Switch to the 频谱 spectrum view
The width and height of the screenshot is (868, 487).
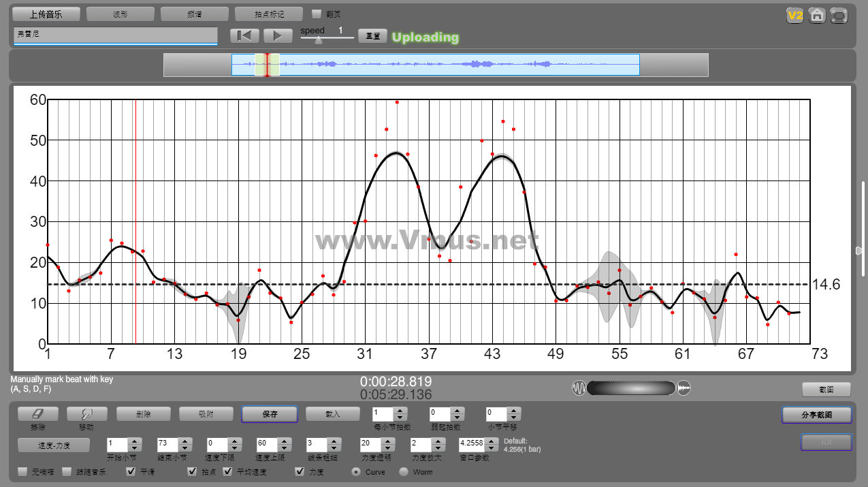point(195,14)
